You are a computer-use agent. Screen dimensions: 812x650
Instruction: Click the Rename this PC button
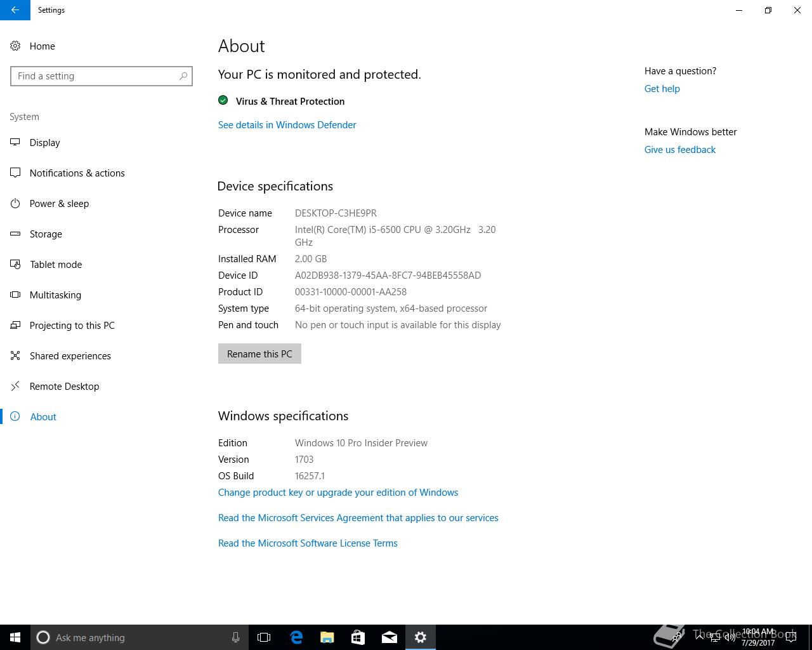(x=259, y=354)
